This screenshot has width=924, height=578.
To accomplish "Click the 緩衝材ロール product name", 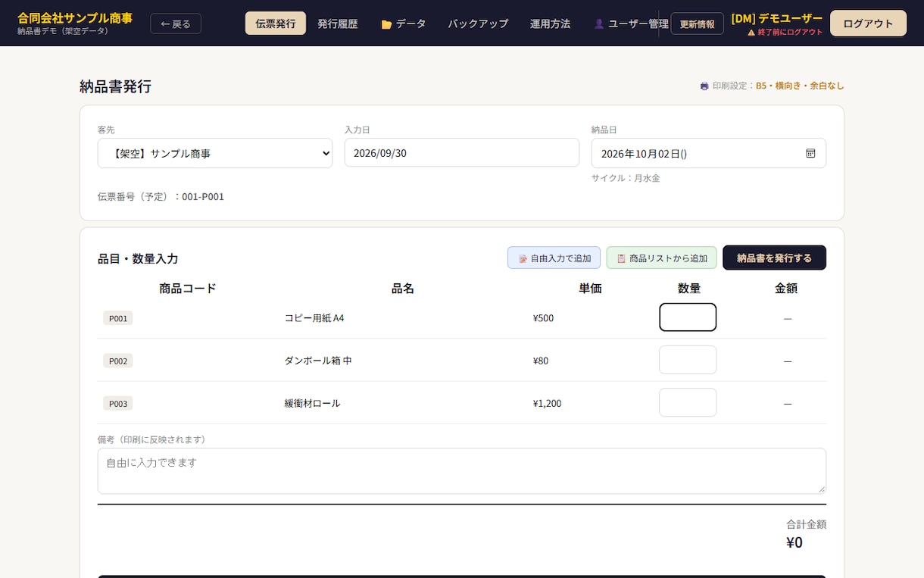I will click(312, 403).
